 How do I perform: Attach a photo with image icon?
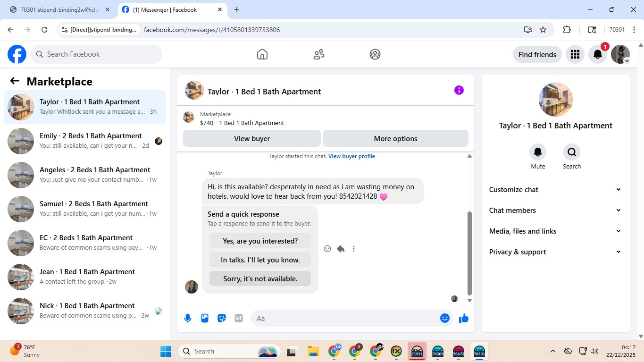205,318
